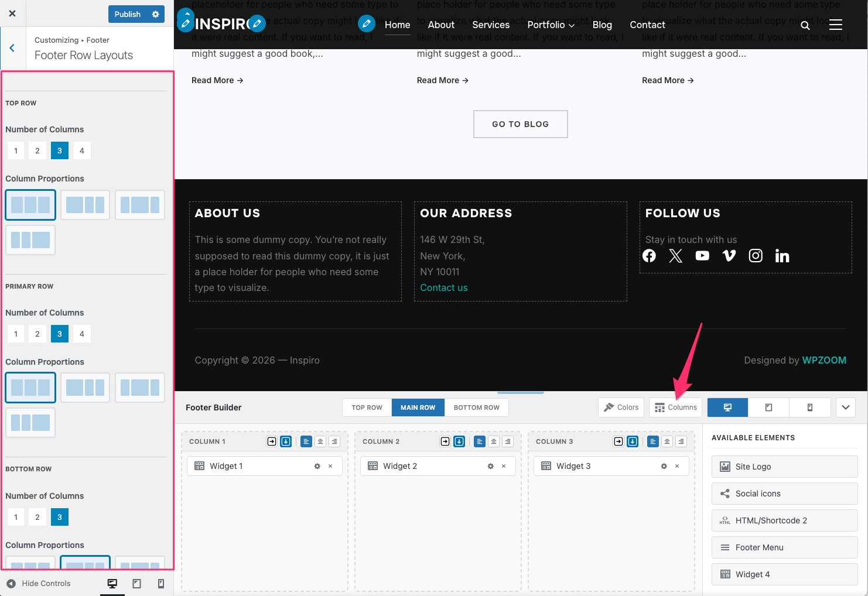Screen dimensions: 868x596
Task: Open Widget 1 settings gear
Action: [x=317, y=466]
